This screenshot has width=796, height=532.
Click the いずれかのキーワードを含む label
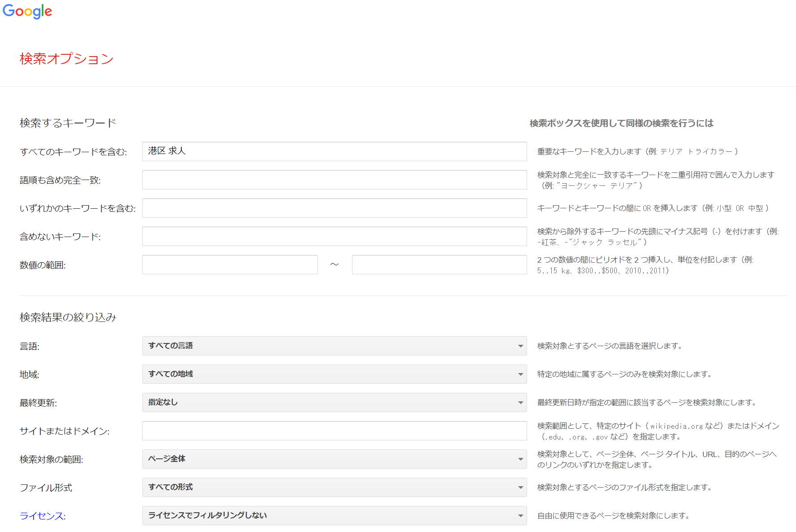[x=78, y=208]
